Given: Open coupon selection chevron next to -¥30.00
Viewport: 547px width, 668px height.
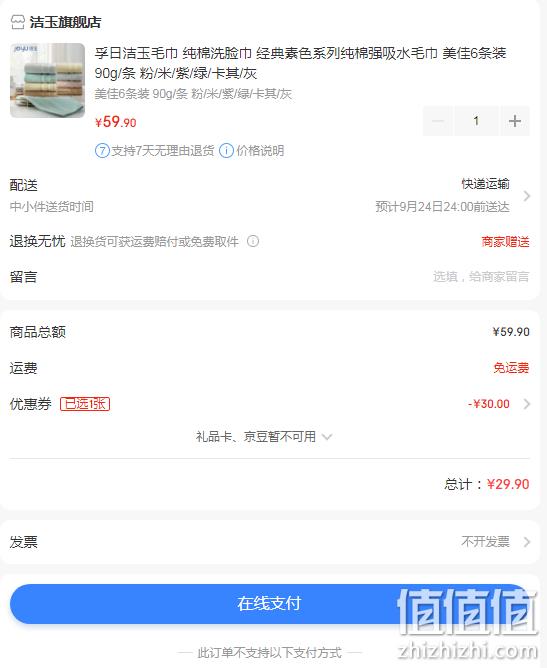Looking at the screenshot, I should (527, 404).
